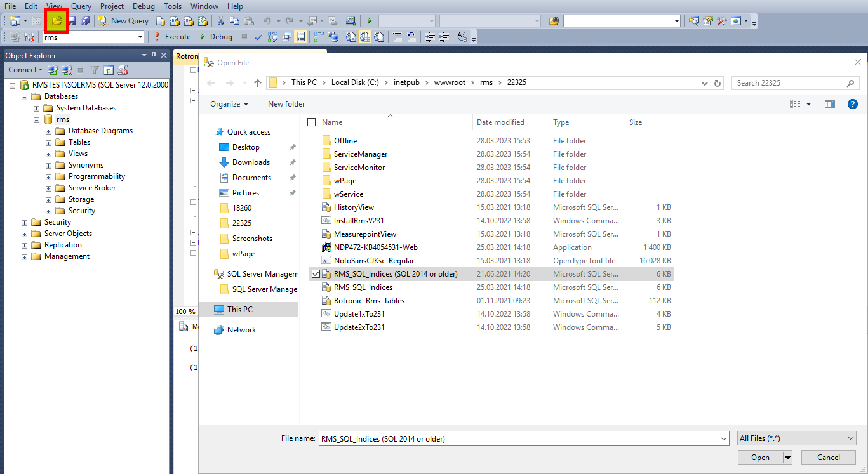Expand the System Databases node
This screenshot has height=474, width=868.
click(37, 108)
